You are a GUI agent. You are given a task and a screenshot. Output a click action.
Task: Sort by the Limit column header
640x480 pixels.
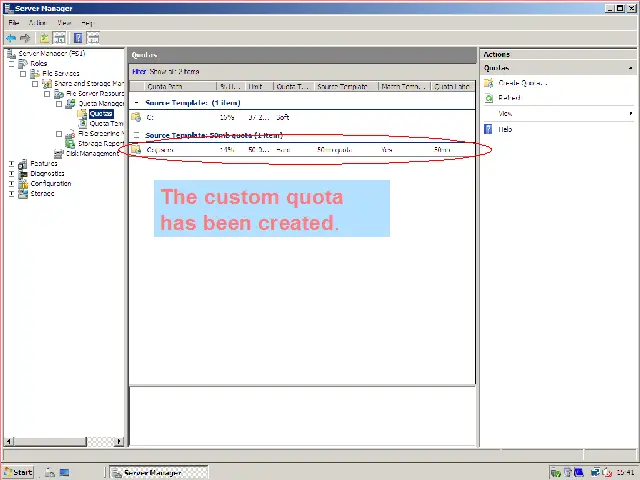[x=259, y=87]
